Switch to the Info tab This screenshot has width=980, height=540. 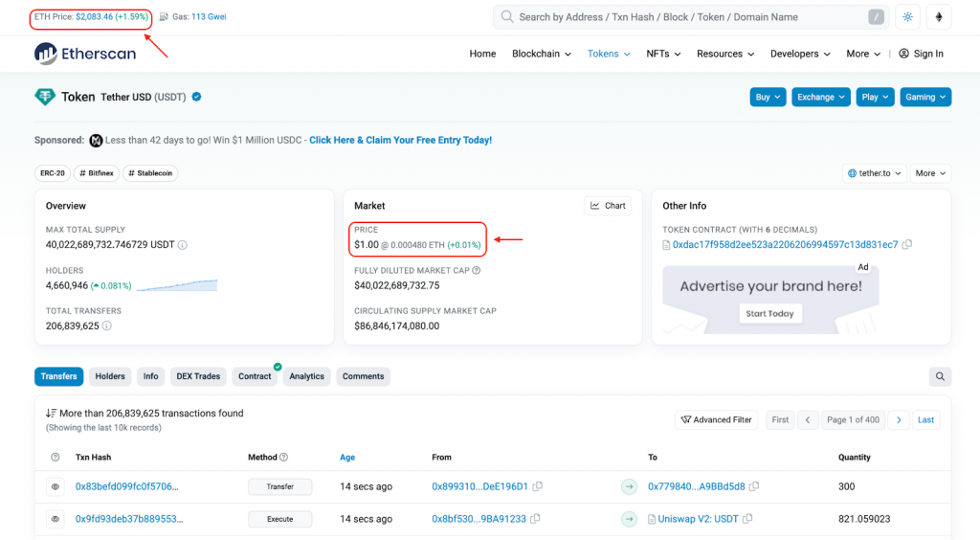click(x=150, y=376)
